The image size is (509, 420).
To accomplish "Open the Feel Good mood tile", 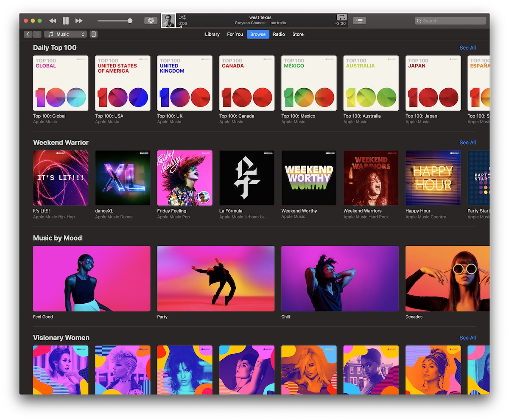I will coord(92,279).
